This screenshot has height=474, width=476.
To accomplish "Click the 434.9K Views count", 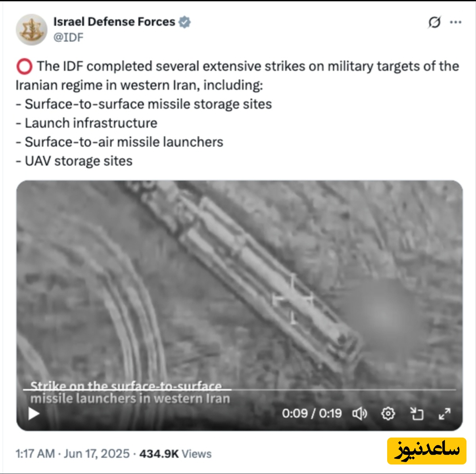I will tap(175, 453).
